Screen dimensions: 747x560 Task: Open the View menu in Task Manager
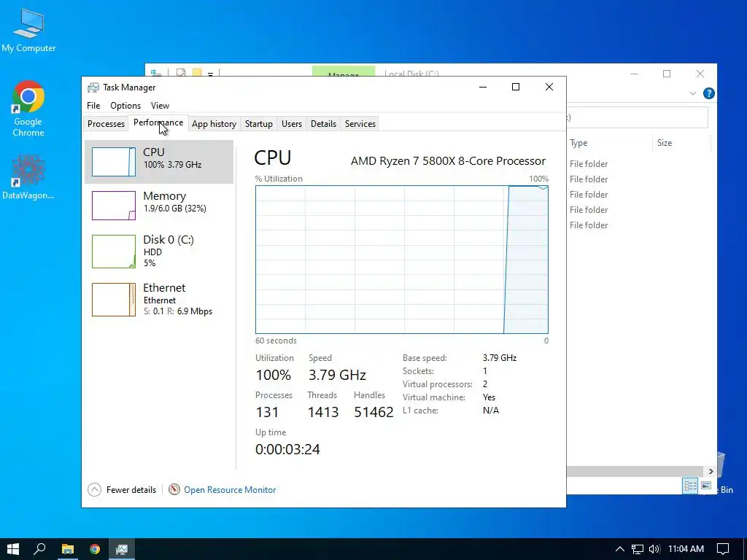point(160,106)
